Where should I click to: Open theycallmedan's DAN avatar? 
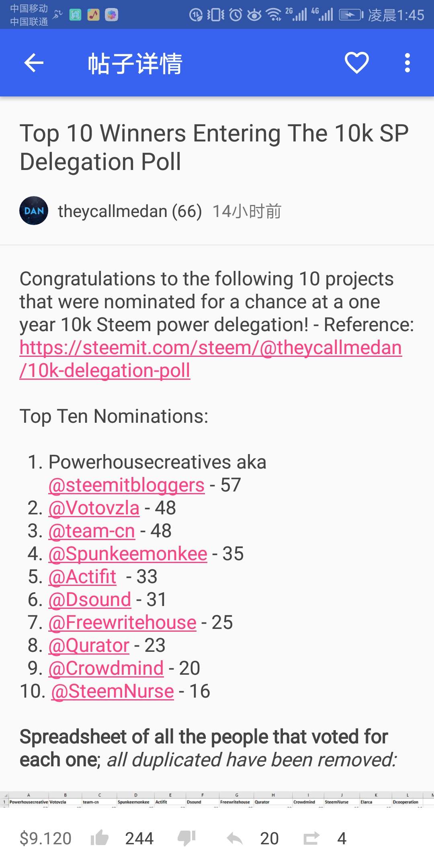coord(34,211)
